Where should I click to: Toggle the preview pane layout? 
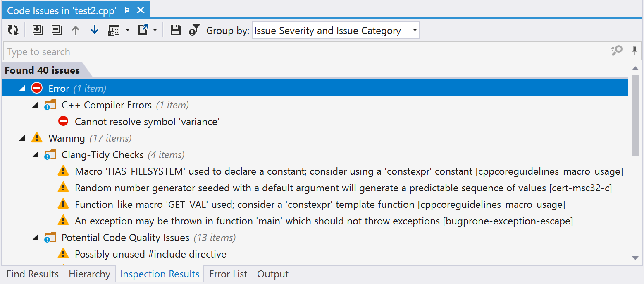(115, 30)
